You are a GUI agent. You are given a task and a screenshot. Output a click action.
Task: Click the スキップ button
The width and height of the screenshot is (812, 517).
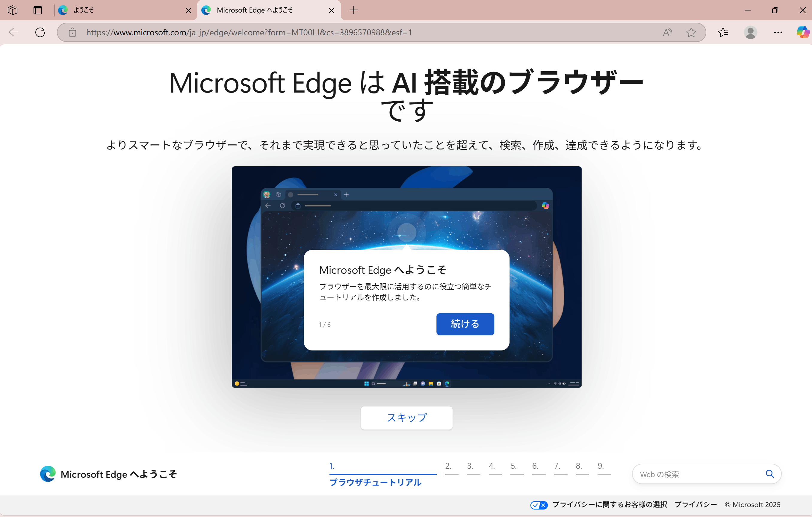[406, 418]
